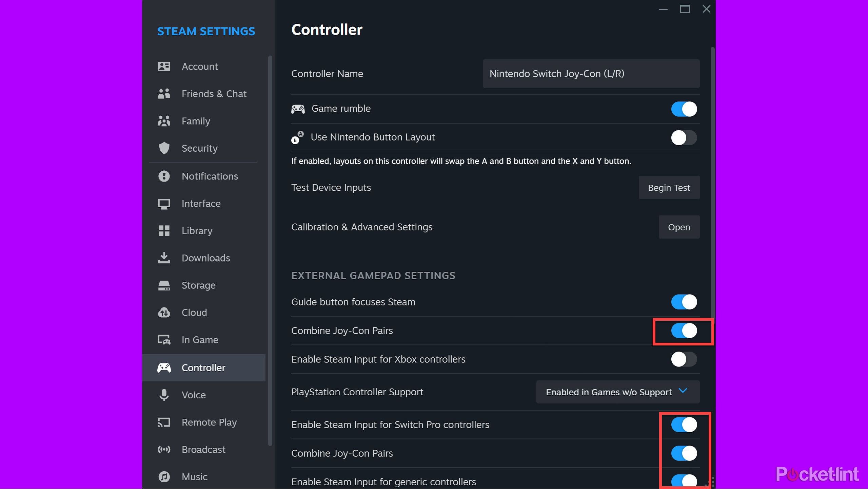Screen dimensions: 868x489
Task: Click Begin Test for device inputs
Action: [x=670, y=187]
